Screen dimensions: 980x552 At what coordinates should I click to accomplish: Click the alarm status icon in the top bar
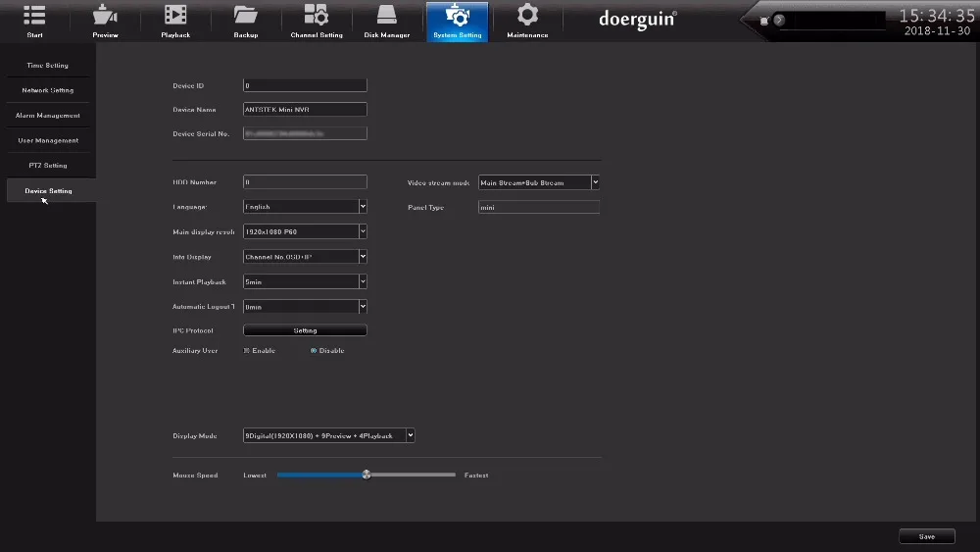[x=763, y=21]
